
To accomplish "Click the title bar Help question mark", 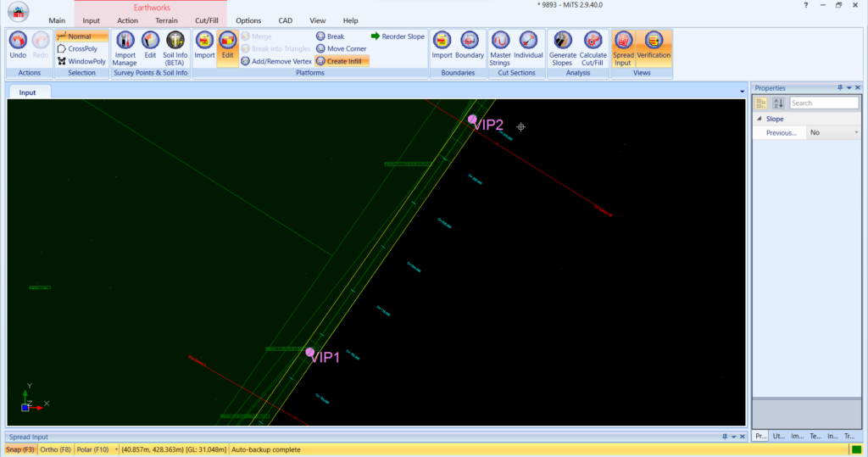I will click(x=806, y=5).
